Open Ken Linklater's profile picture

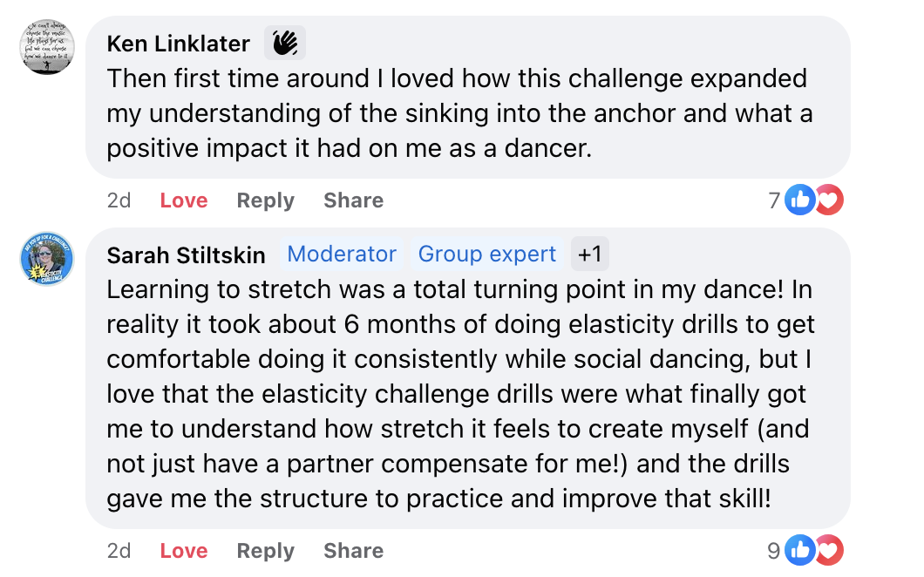47,46
